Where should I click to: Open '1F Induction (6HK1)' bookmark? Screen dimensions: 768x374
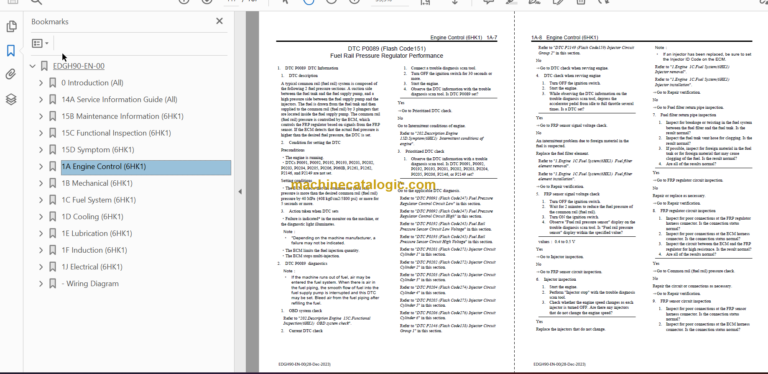[x=94, y=250]
